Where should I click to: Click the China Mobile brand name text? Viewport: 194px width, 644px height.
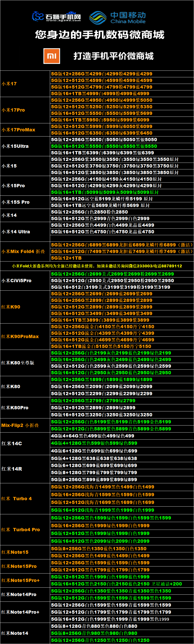click(128, 17)
